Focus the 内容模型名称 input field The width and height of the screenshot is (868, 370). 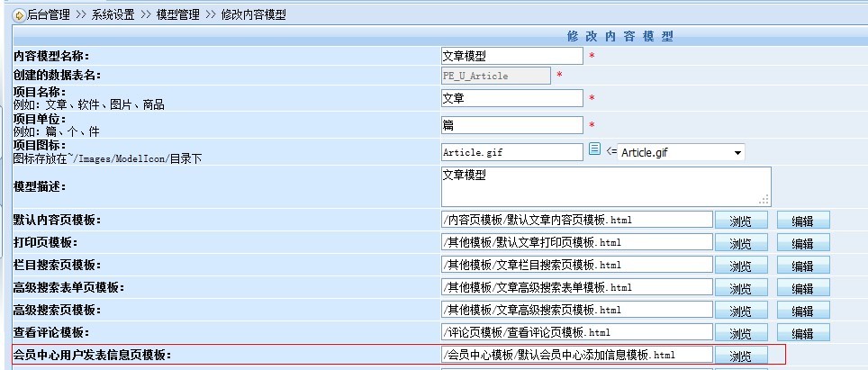(511, 56)
